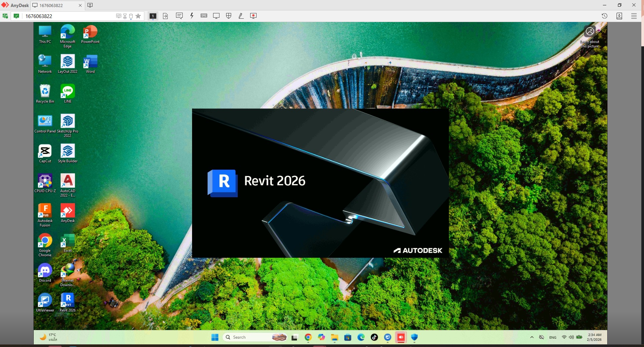Launch AutoCAD 2022 desktop shortcut
The height and width of the screenshot is (347, 644).
tap(67, 185)
